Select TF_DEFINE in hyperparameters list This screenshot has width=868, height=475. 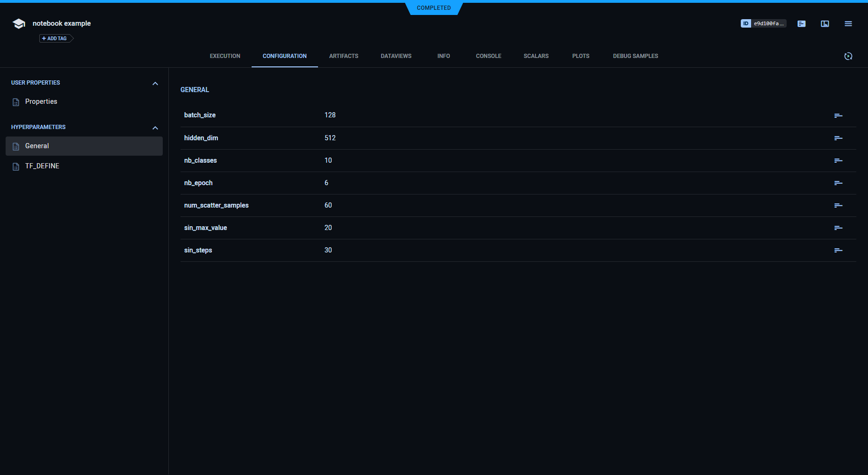(x=42, y=166)
